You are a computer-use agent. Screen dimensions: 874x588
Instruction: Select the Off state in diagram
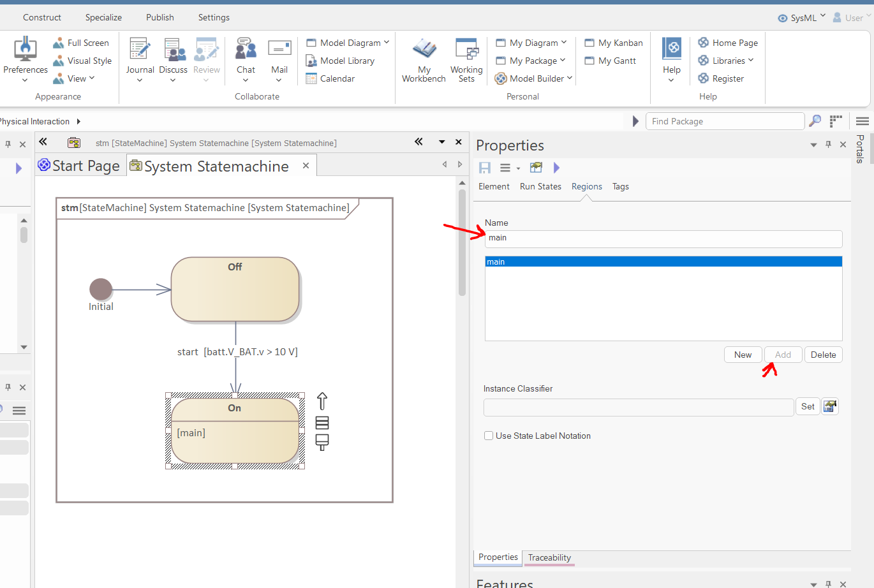235,290
